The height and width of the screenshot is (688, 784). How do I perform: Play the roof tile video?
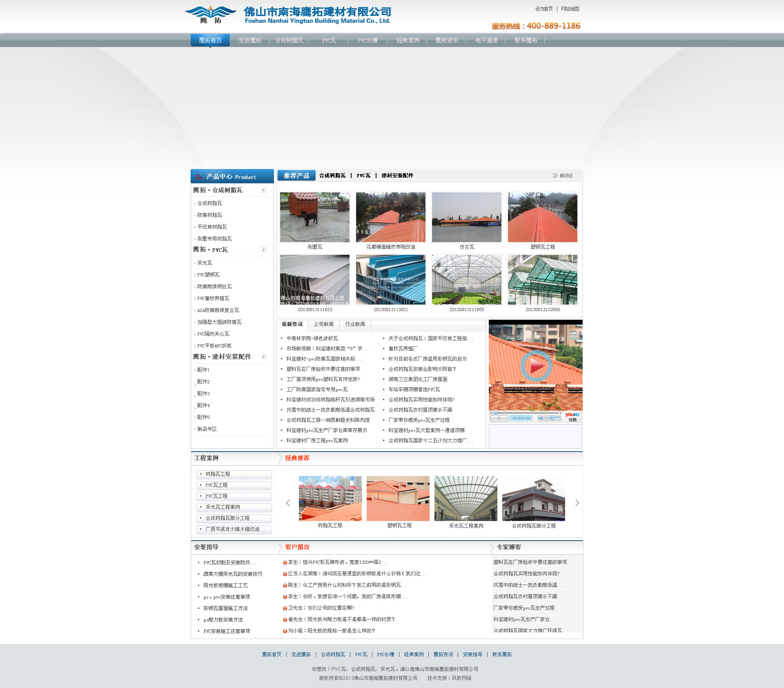point(536,366)
